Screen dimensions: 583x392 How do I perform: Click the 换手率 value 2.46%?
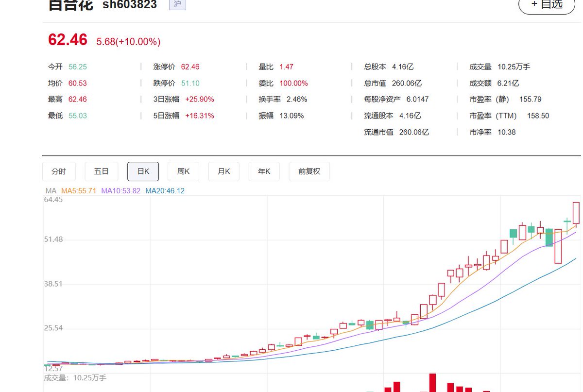[x=297, y=99]
